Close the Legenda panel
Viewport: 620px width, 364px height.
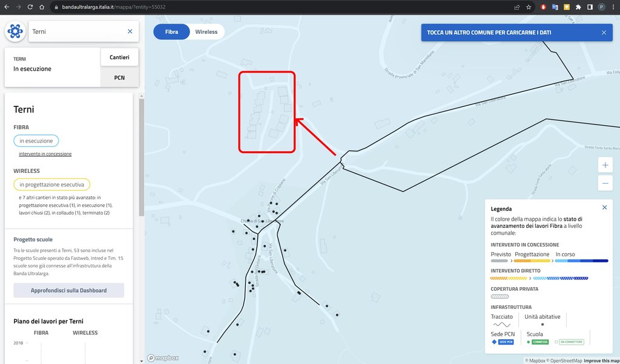604,207
